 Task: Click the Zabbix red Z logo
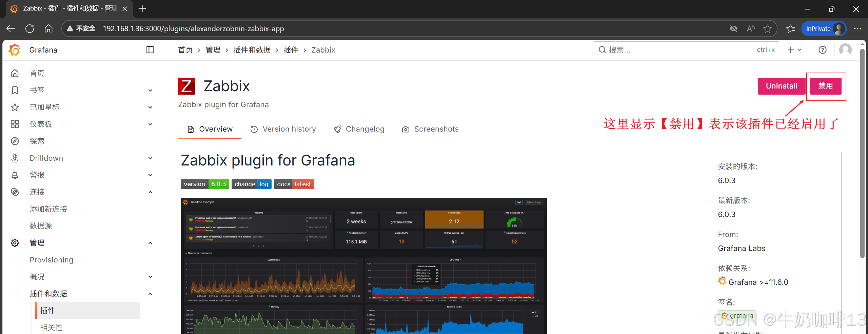click(186, 86)
